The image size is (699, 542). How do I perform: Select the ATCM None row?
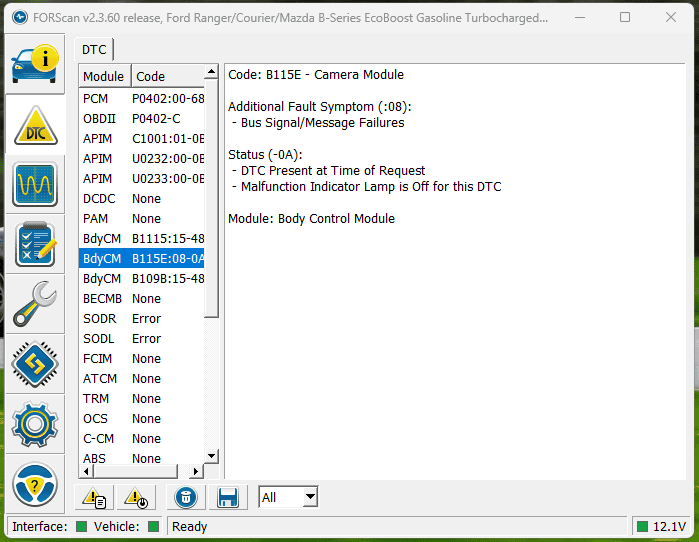click(x=142, y=379)
